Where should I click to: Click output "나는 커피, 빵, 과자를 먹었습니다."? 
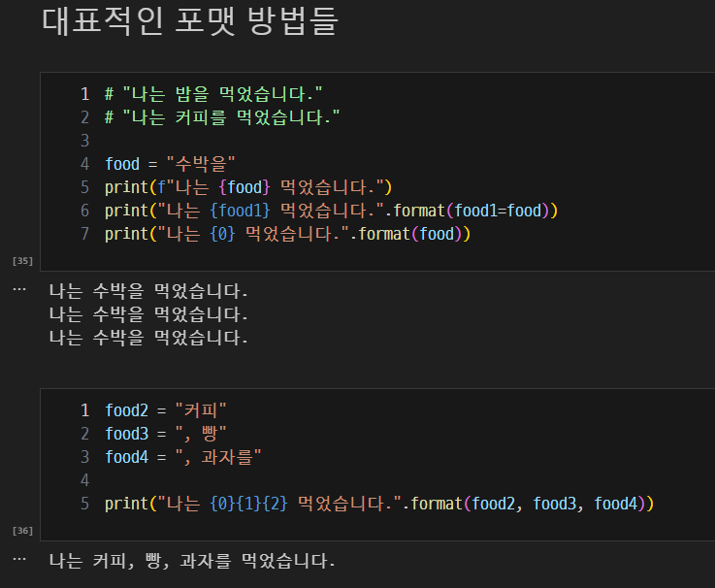[192, 561]
